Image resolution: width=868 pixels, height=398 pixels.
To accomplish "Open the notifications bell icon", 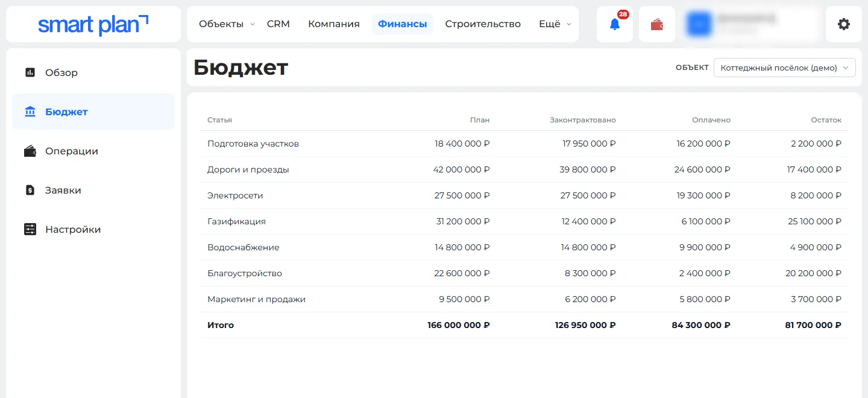I will tap(614, 25).
